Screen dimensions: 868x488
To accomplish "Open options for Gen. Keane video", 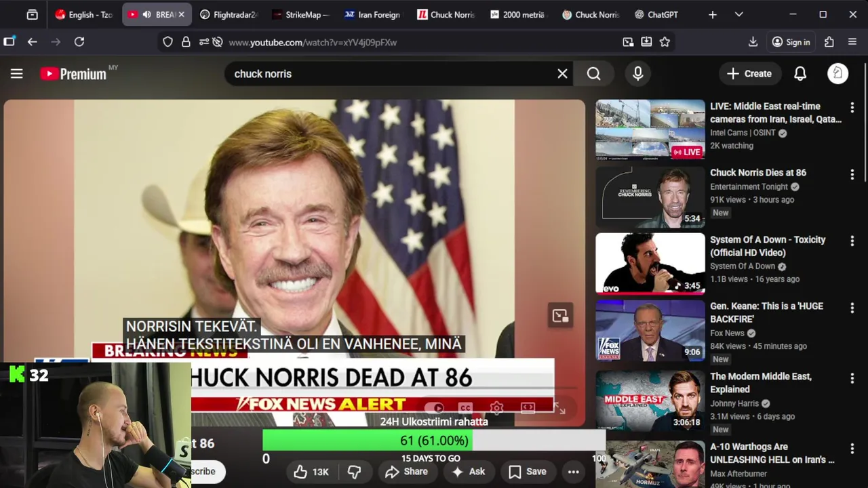I will [x=852, y=308].
